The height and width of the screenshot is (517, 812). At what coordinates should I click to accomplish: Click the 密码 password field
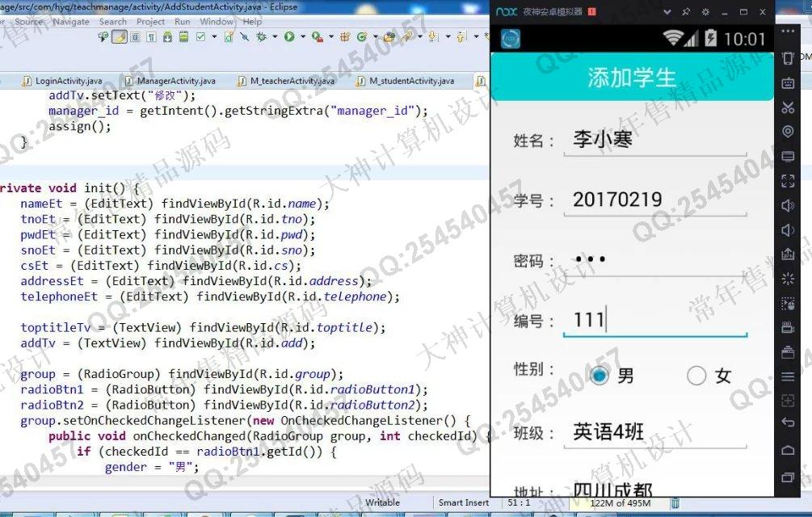coord(655,260)
